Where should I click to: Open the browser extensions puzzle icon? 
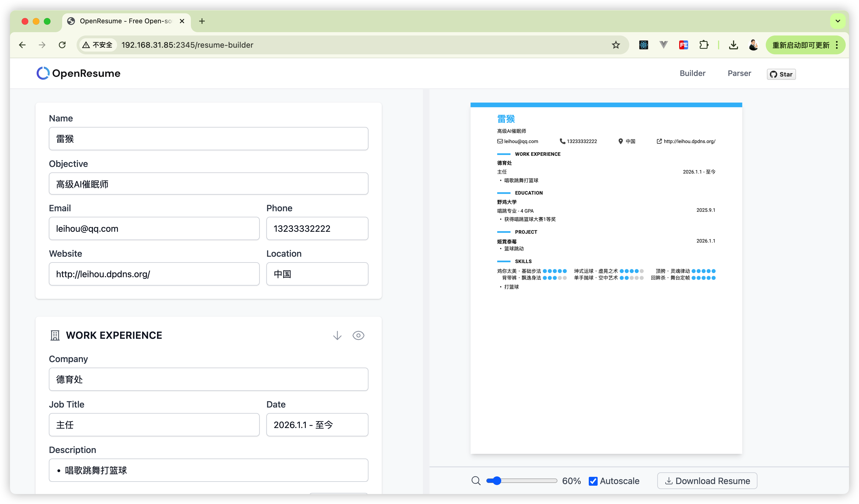(x=704, y=45)
